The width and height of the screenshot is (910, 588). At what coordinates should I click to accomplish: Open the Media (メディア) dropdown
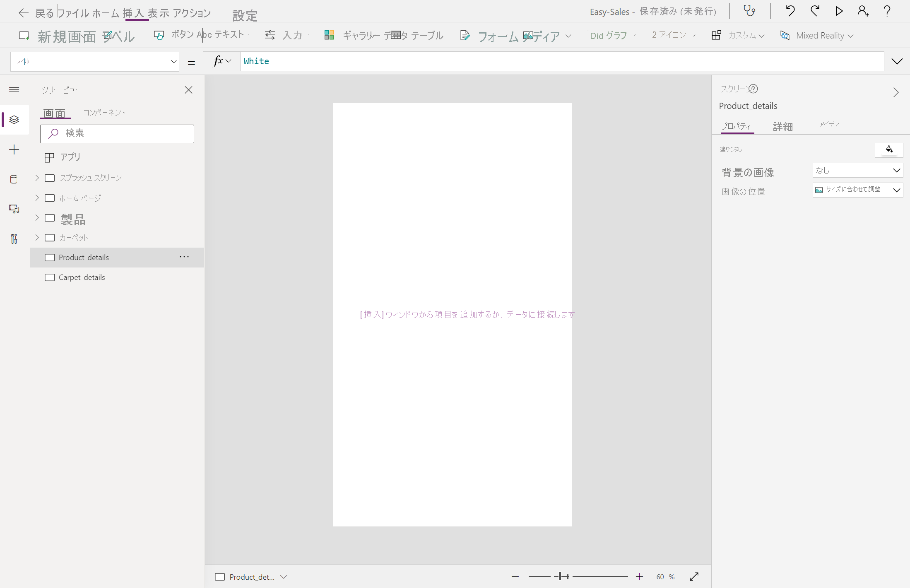[547, 36]
